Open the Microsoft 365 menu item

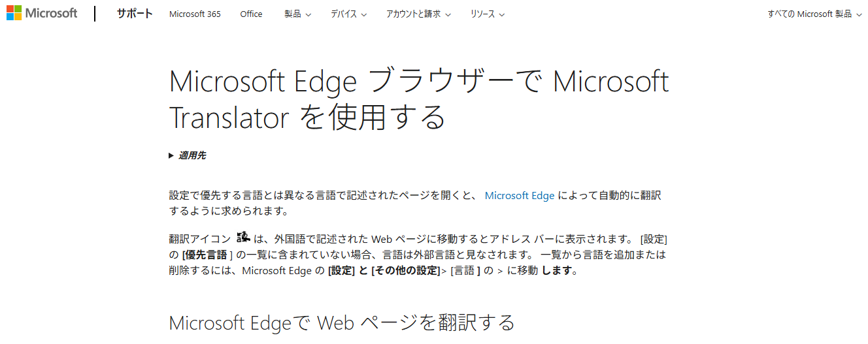[x=195, y=14]
